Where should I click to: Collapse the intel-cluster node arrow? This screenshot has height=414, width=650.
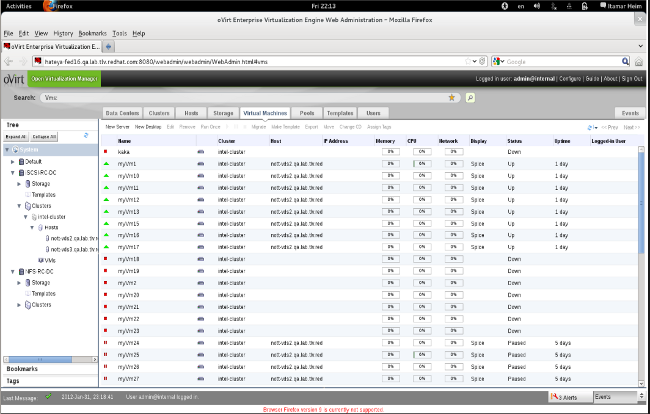coord(26,217)
